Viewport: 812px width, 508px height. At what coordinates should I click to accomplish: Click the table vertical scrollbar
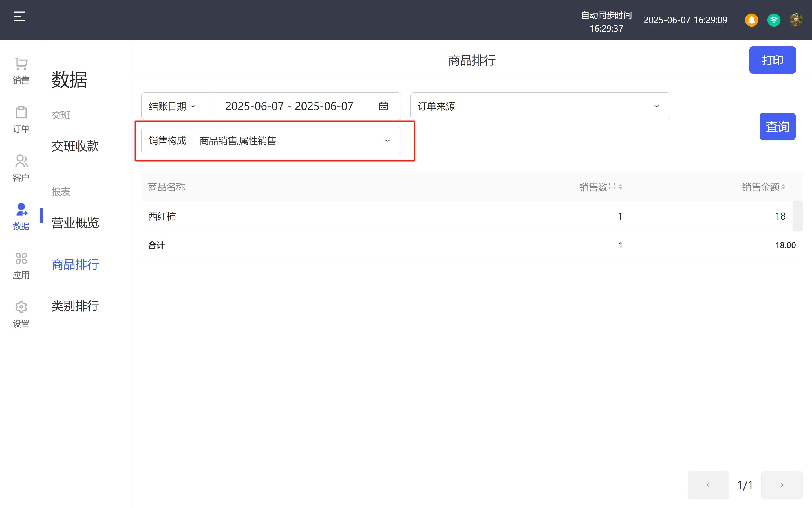coord(798,216)
